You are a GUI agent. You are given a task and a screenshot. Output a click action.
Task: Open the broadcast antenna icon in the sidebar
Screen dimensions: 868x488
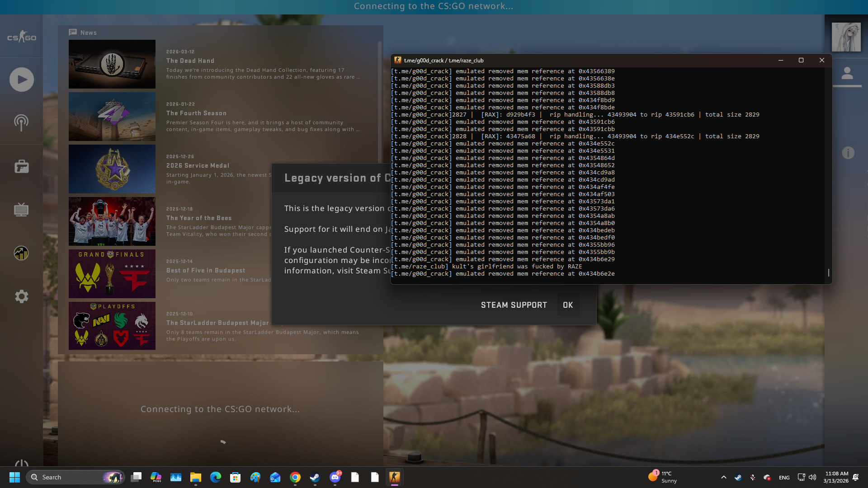point(21,122)
